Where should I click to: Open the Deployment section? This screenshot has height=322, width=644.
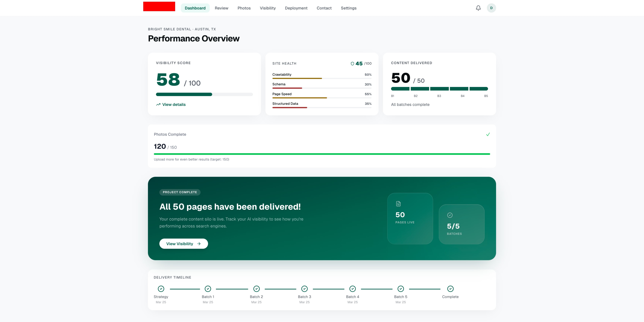click(x=296, y=8)
